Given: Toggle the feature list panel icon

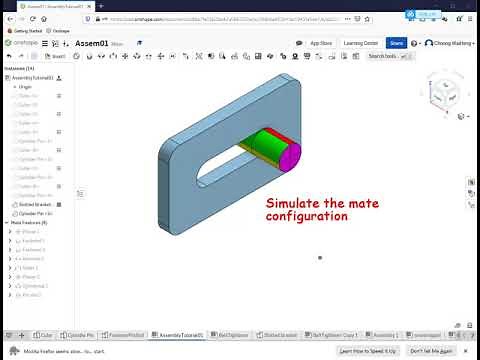Looking at the screenshot, I should click(80, 193).
